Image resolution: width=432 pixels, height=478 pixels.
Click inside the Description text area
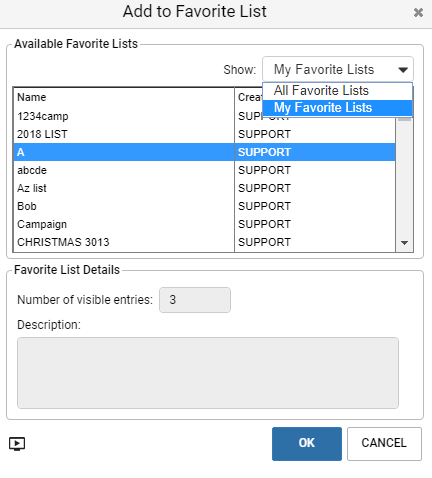[x=208, y=373]
